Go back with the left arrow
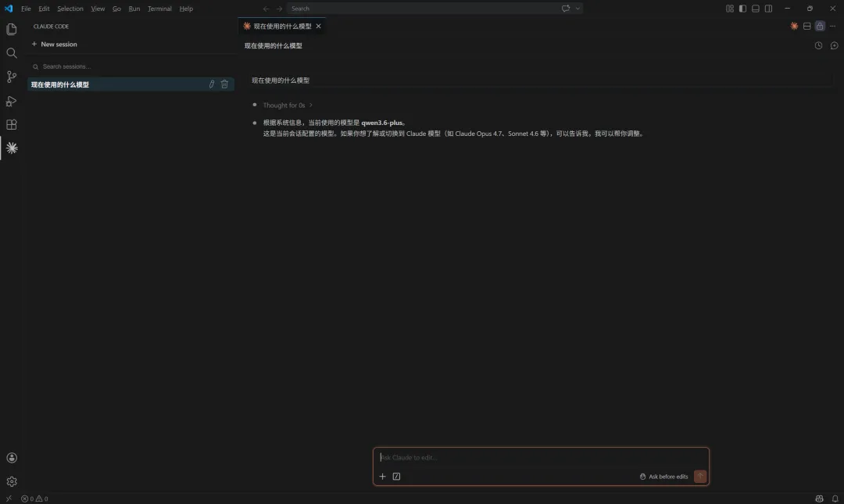This screenshot has width=844, height=504. 266,9
